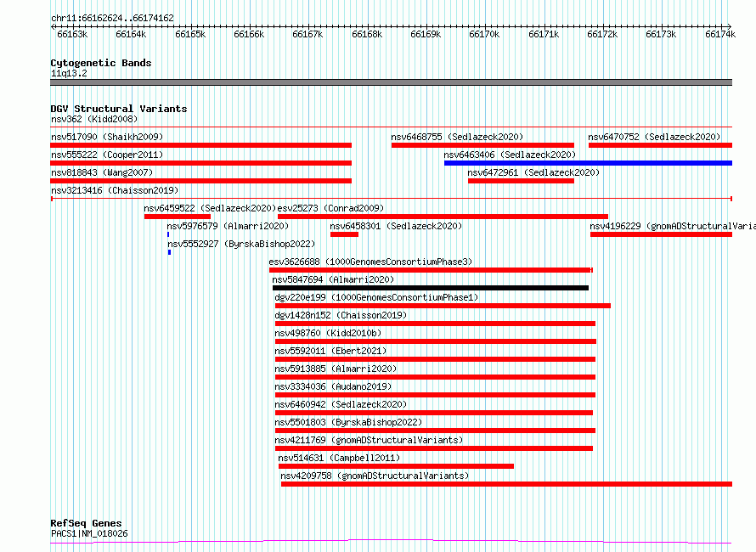Image resolution: width=756 pixels, height=552 pixels.
Task: Click the 11q13.2 gray cytoband bar
Action: [x=391, y=82]
